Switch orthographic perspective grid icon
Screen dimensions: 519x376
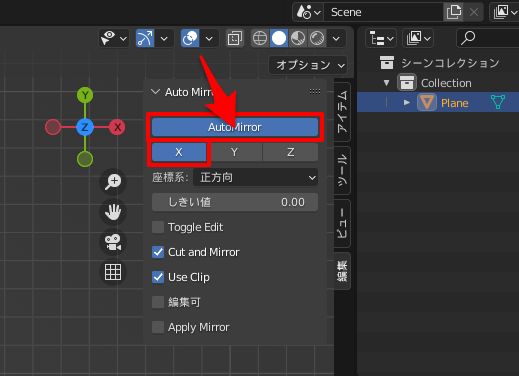pyautogui.click(x=113, y=272)
